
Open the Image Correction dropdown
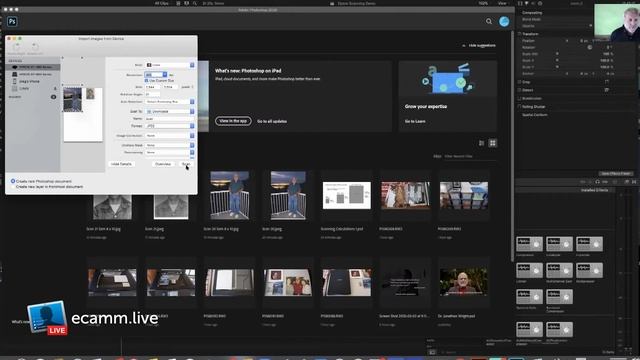(x=170, y=136)
